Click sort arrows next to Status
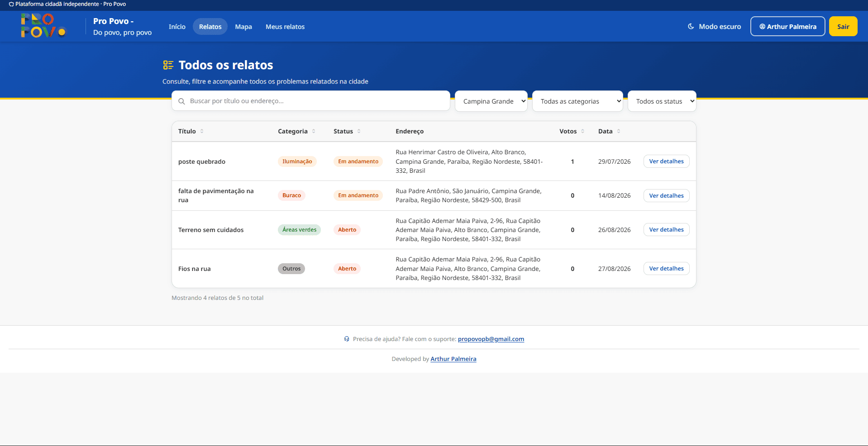Screen dimensions: 868x446 [359, 131]
